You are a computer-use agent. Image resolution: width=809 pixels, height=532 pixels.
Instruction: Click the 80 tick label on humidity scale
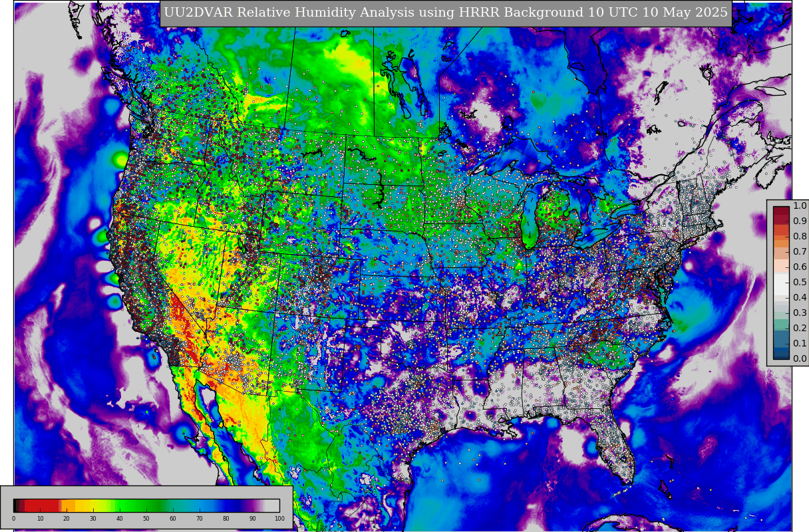point(226,519)
